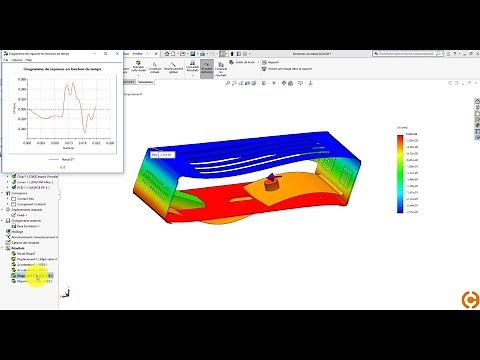Viewport: 480px width, 360px height.
Task: Select PCB-1 in the simulation tree
Action: [x=30, y=188]
